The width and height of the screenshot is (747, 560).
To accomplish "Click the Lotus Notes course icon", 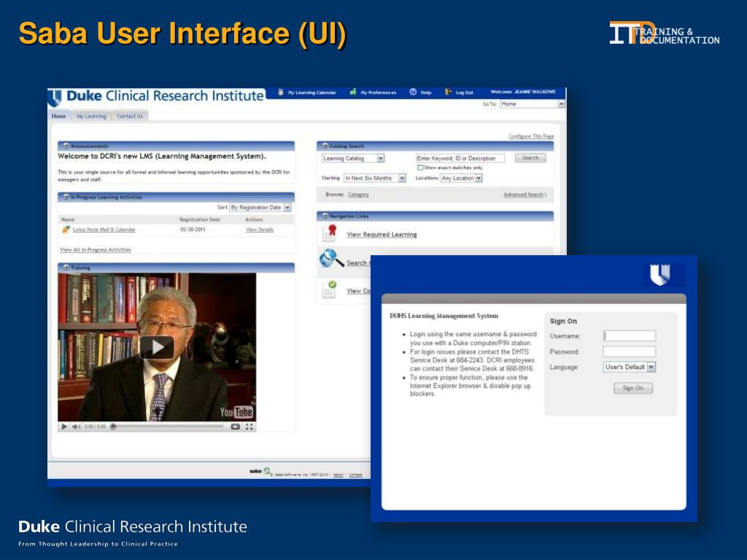I will (66, 230).
